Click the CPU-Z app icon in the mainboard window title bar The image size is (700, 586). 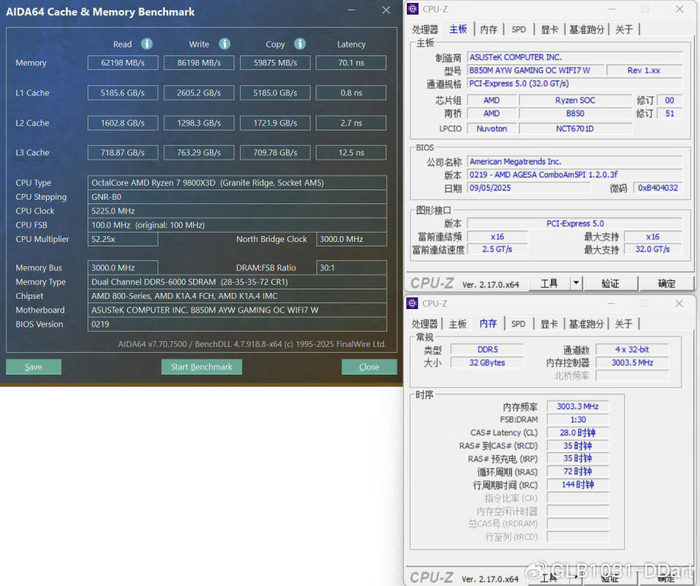point(414,9)
